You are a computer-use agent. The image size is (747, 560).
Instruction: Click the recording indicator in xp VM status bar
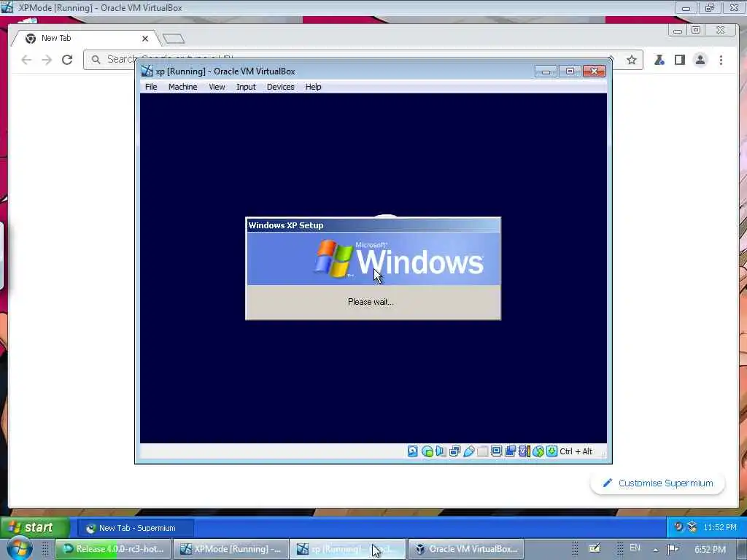click(x=510, y=451)
